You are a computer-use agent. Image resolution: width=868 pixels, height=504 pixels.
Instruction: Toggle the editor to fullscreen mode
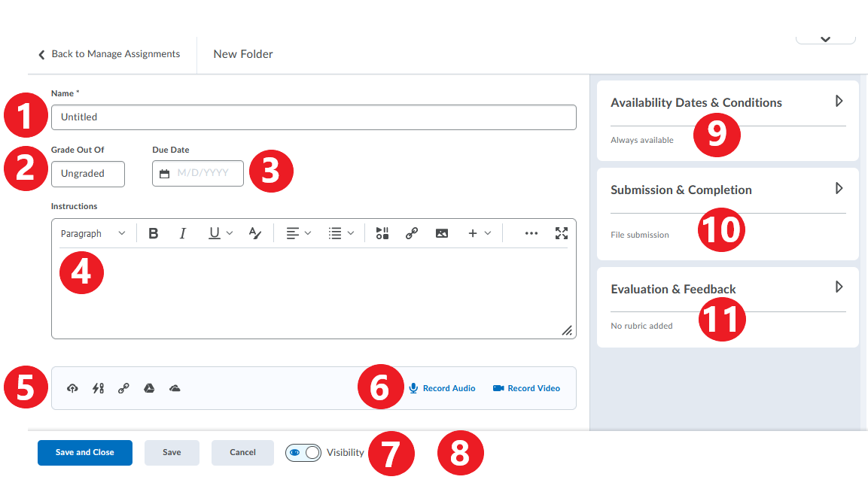562,233
